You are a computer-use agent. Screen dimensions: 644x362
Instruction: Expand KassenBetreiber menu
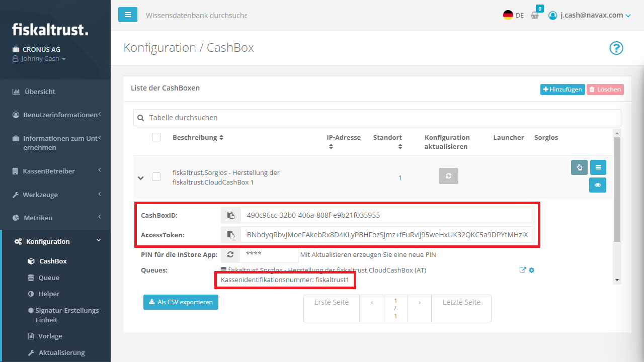point(55,171)
